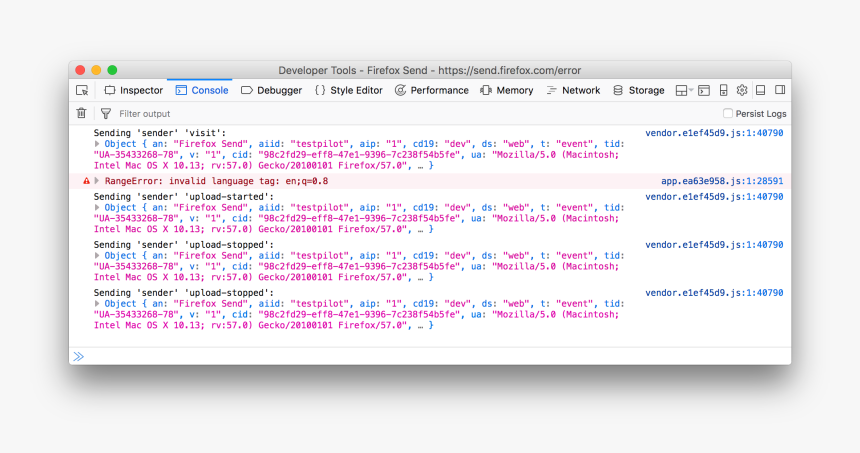Open app.ea63e958.js:1:28591 source link
The height and width of the screenshot is (453, 860).
click(722, 181)
